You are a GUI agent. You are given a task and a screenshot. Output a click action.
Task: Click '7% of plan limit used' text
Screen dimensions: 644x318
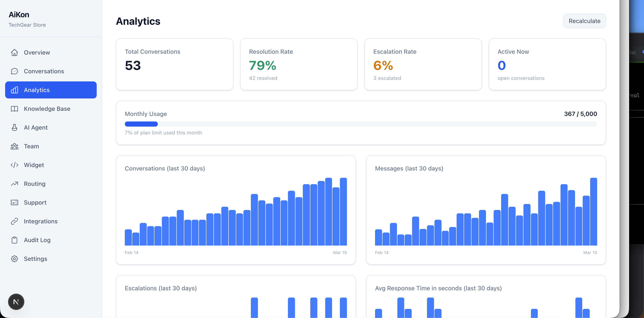(x=163, y=133)
